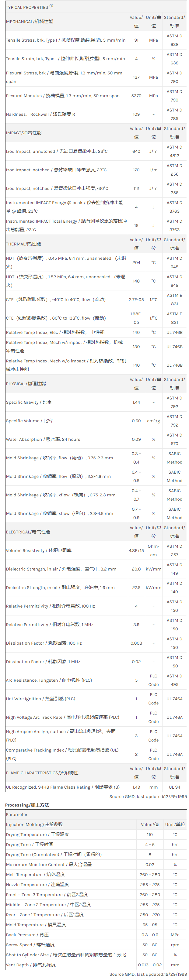The image size is (189, 980).
Task: Select the Vent Depth row label
Action: pyautogui.click(x=31, y=965)
